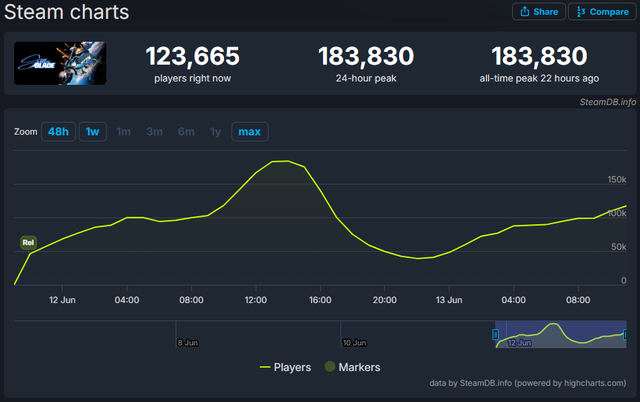This screenshot has height=402, width=640.
Task: Click the 12 Jun axis label
Action: 62,300
